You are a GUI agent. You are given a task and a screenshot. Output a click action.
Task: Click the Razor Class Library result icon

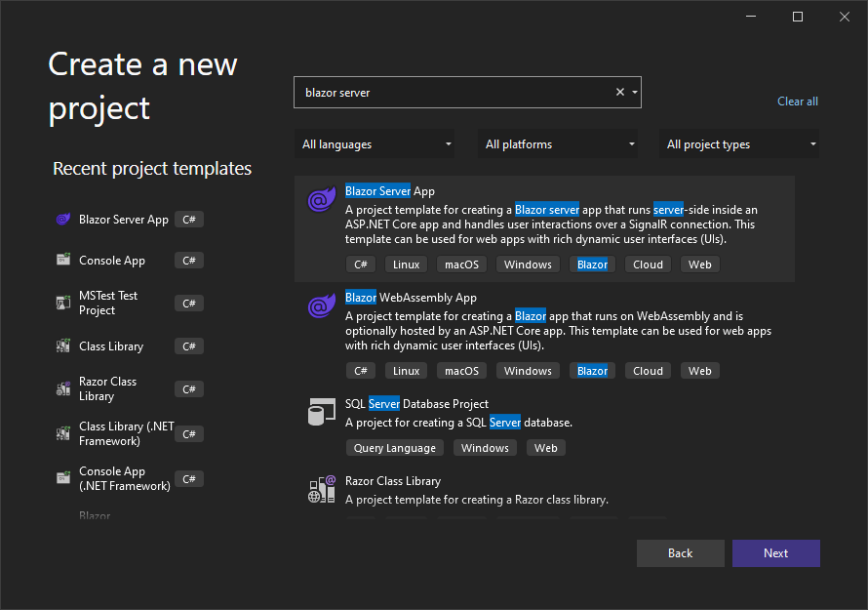(322, 489)
